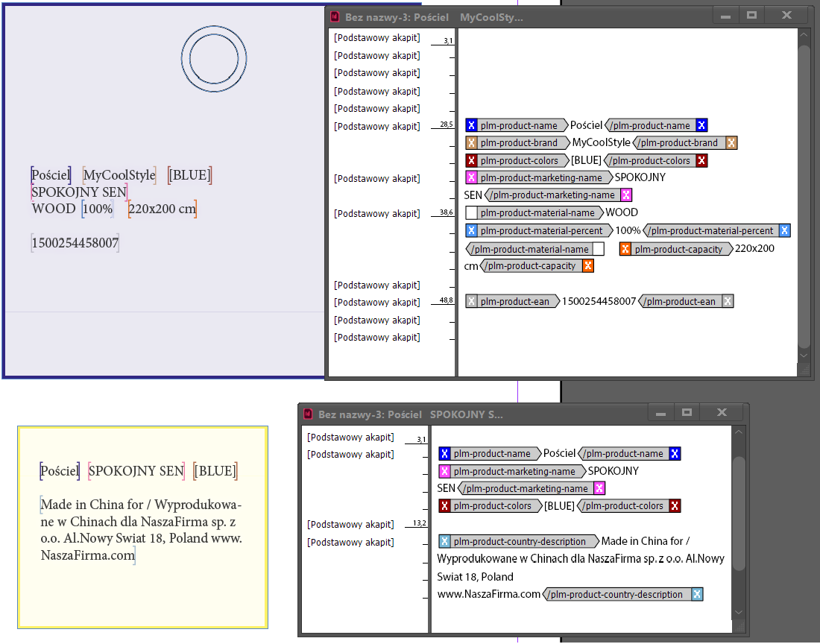Minimize the SPOKOJNY story editor window
Viewport: 820px width, 644px height.
[x=661, y=413]
